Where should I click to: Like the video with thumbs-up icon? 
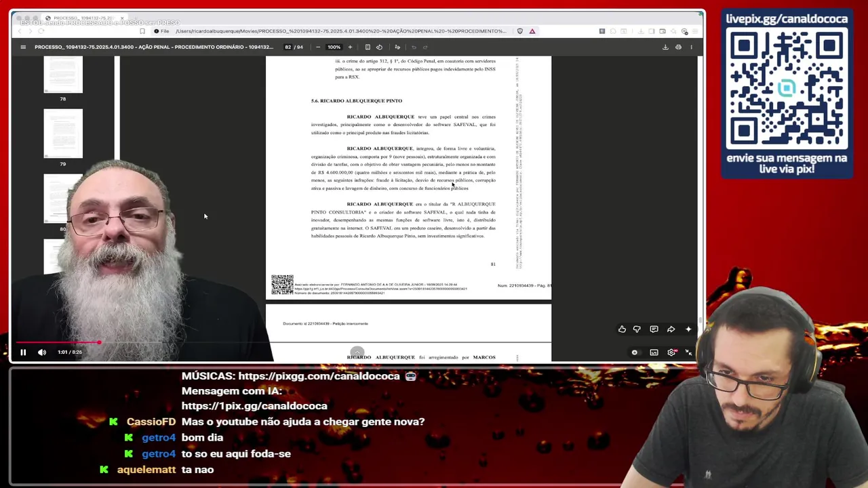[x=622, y=329]
